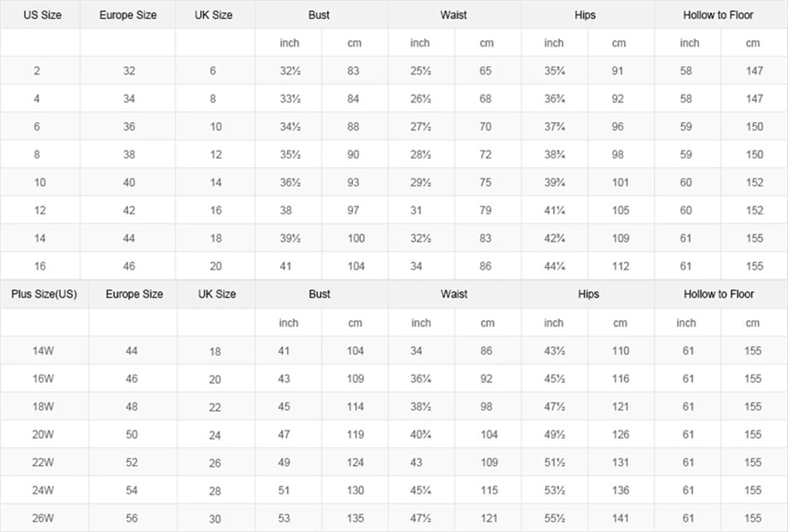788x532 pixels.
Task: Click the top table Waist header
Action: 453,15
